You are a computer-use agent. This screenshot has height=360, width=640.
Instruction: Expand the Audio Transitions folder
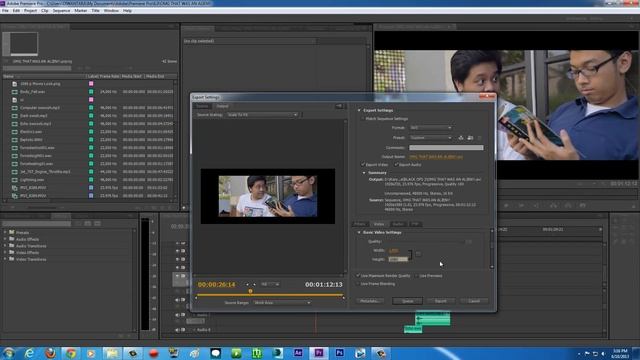(5, 246)
